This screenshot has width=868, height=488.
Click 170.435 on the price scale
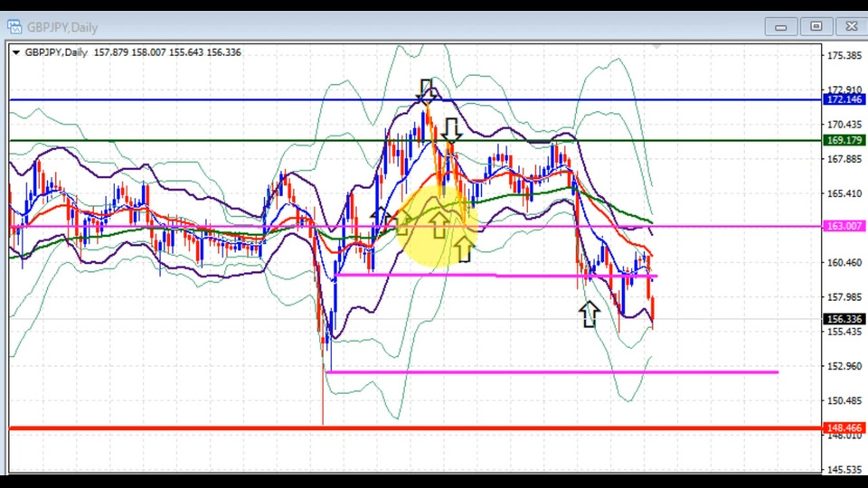pyautogui.click(x=844, y=125)
